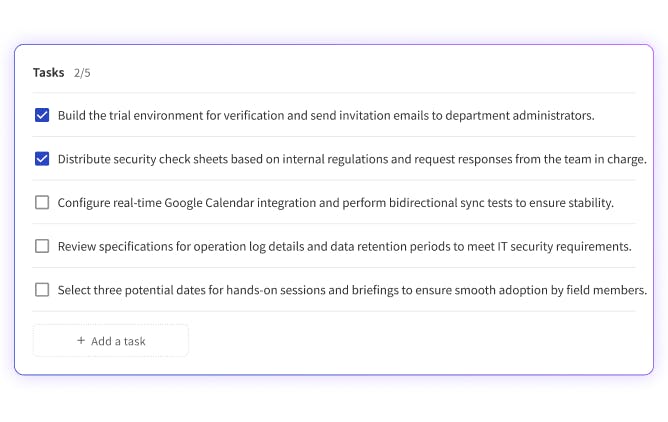This screenshot has height=422, width=668.
Task: Click the plus icon beside Add a task
Action: click(81, 341)
